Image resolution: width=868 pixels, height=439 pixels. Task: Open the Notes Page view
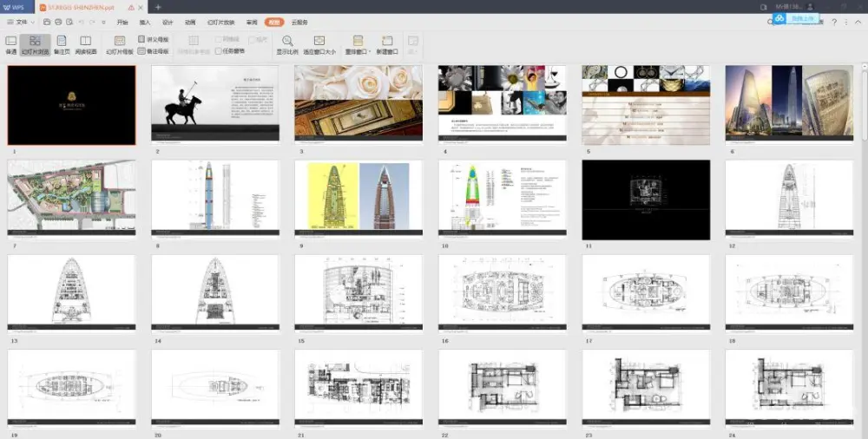point(62,44)
